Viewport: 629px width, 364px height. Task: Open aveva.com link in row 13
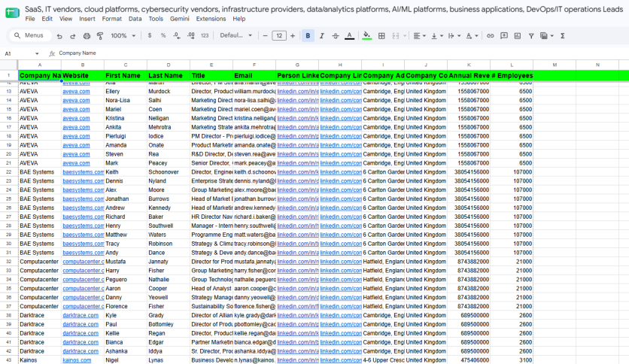point(76,92)
